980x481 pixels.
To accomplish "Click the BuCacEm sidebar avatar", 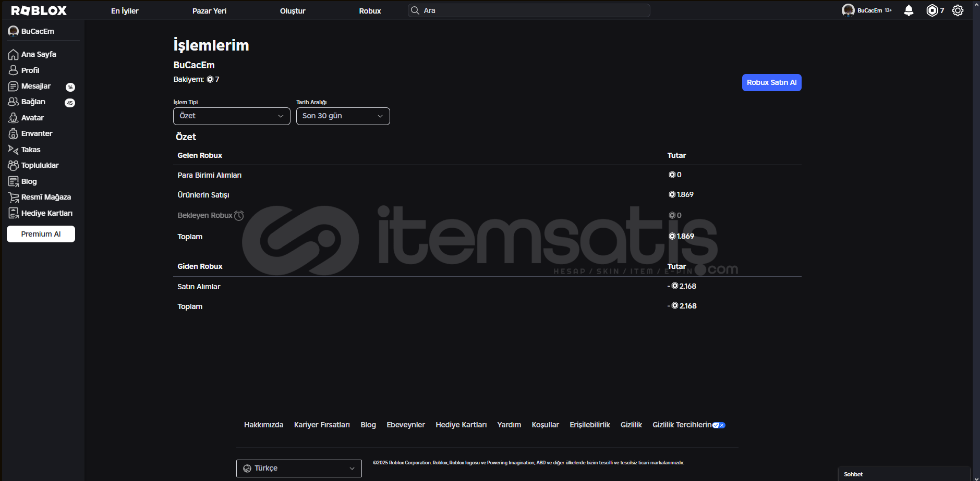I will [x=14, y=31].
